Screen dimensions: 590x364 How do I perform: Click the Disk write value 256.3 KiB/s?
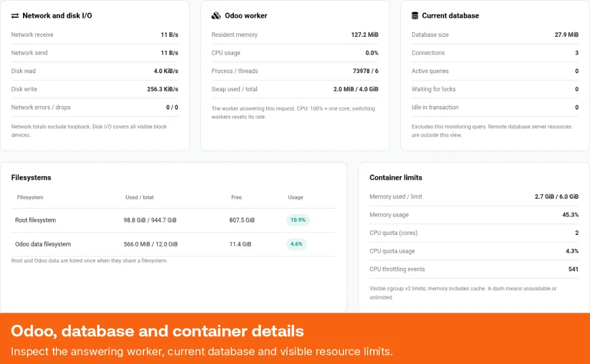click(162, 89)
